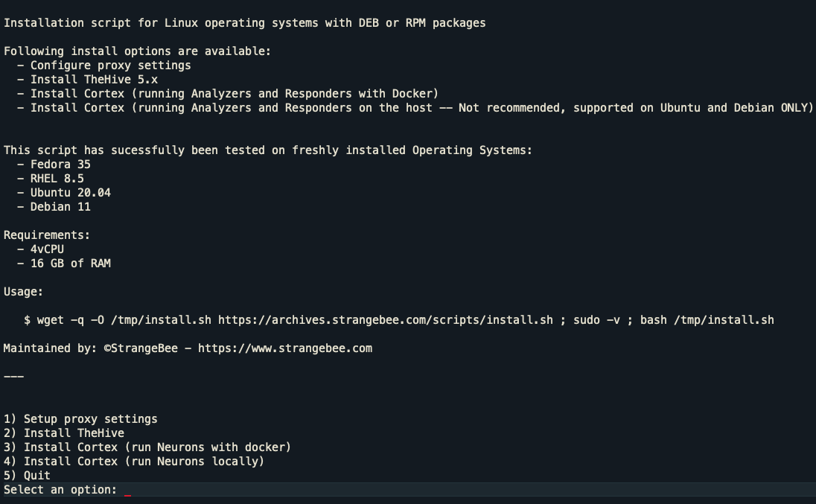Click the '16 GB of RAM' requirement line
The image size is (816, 504).
[70, 264]
